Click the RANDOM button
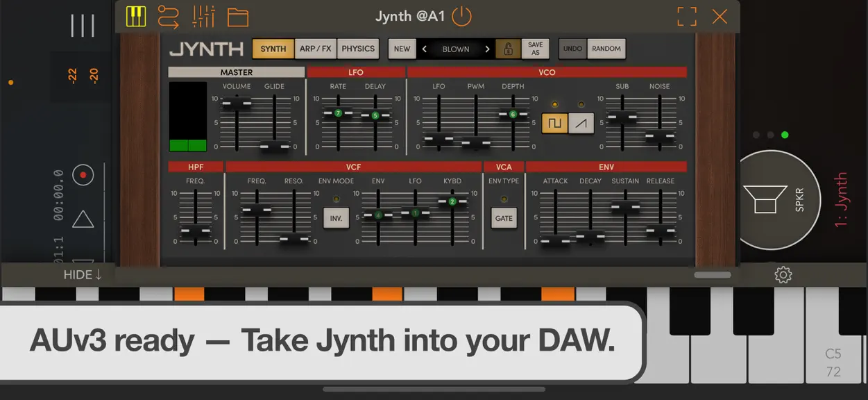 coord(606,49)
